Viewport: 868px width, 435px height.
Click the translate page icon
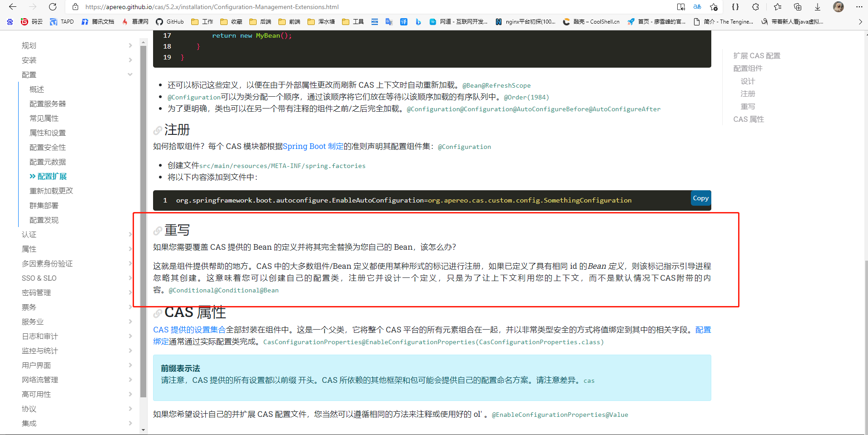[697, 7]
